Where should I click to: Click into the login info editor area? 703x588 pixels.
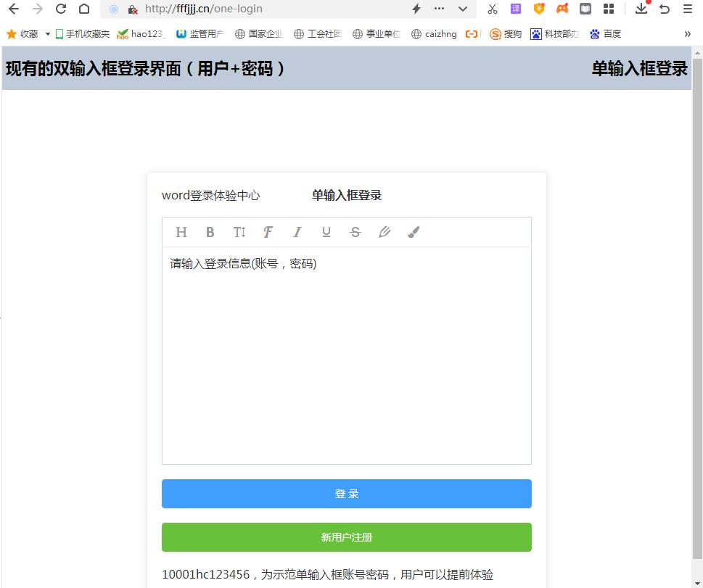pyautogui.click(x=347, y=355)
